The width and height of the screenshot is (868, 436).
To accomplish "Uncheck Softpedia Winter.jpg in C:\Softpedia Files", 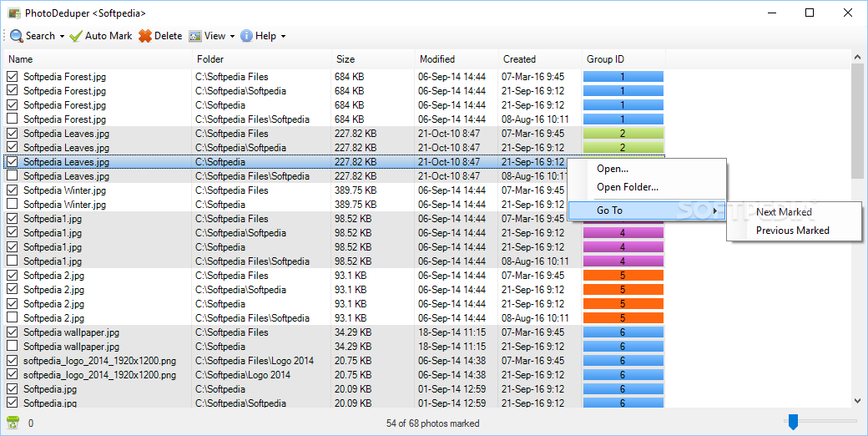I will click(13, 190).
